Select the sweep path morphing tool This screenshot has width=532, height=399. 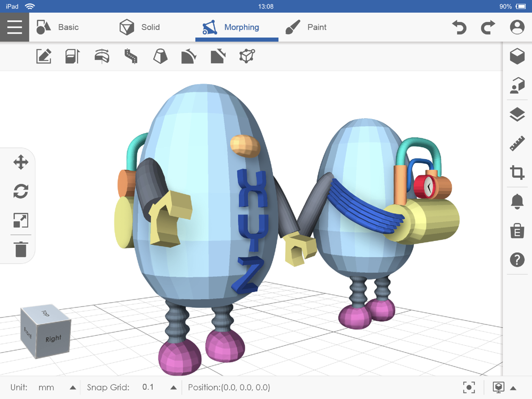click(131, 56)
